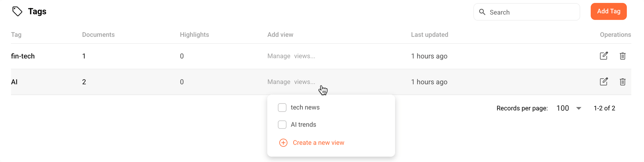This screenshot has width=644, height=162.
Task: Open Manage views for the fin-tech tag
Action: (x=291, y=56)
